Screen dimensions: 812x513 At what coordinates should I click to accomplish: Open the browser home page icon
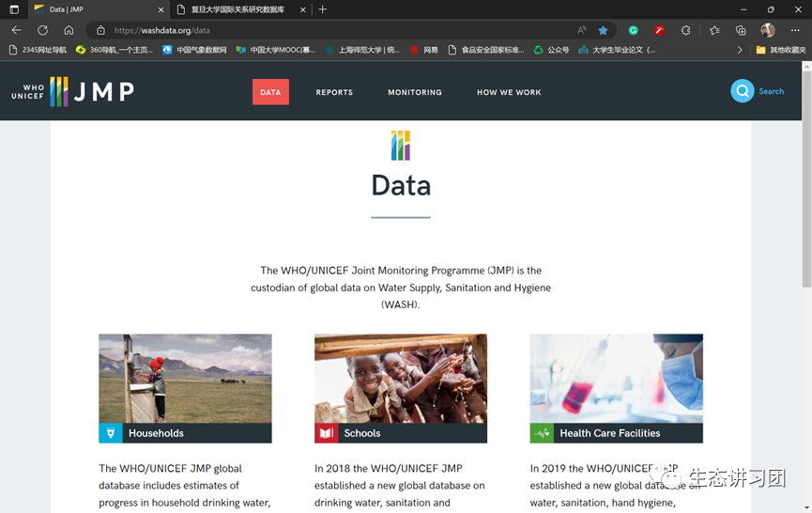(69, 30)
